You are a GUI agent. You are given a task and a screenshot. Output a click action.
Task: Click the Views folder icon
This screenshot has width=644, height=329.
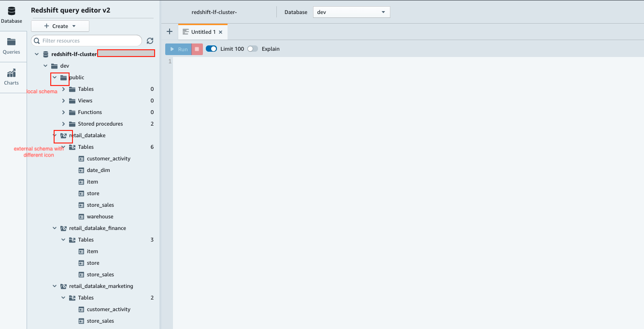(x=72, y=100)
